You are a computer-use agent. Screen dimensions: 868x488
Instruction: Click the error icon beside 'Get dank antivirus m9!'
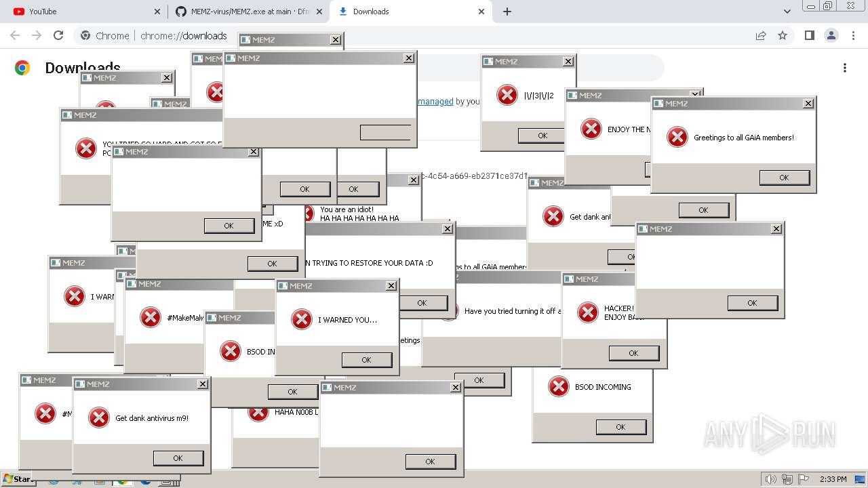(x=99, y=418)
